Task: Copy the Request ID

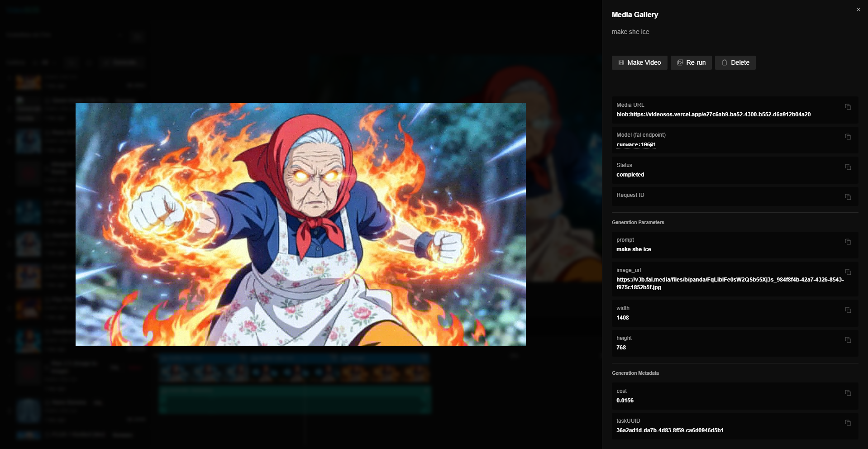Action: pyautogui.click(x=848, y=197)
